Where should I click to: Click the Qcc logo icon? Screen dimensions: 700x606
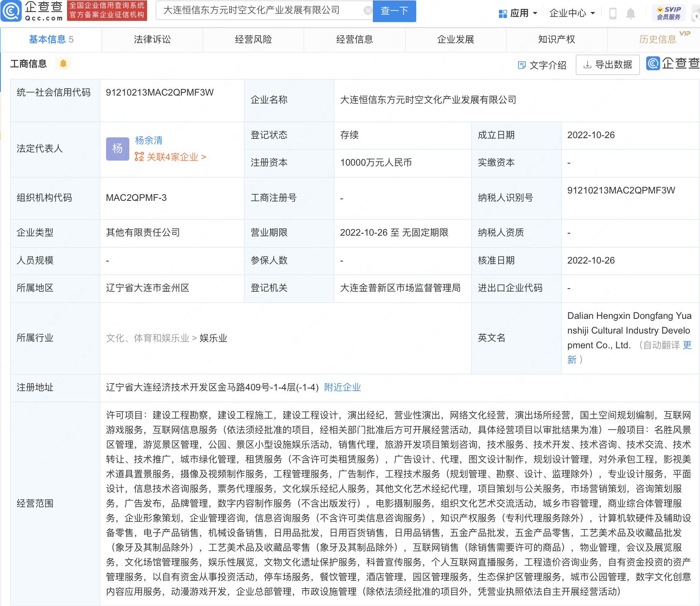tap(11, 11)
